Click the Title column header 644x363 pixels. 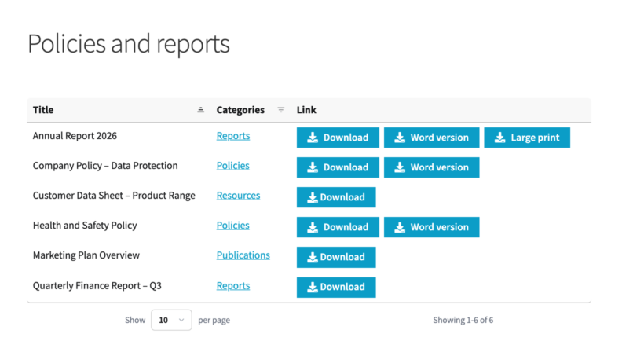pyautogui.click(x=43, y=110)
